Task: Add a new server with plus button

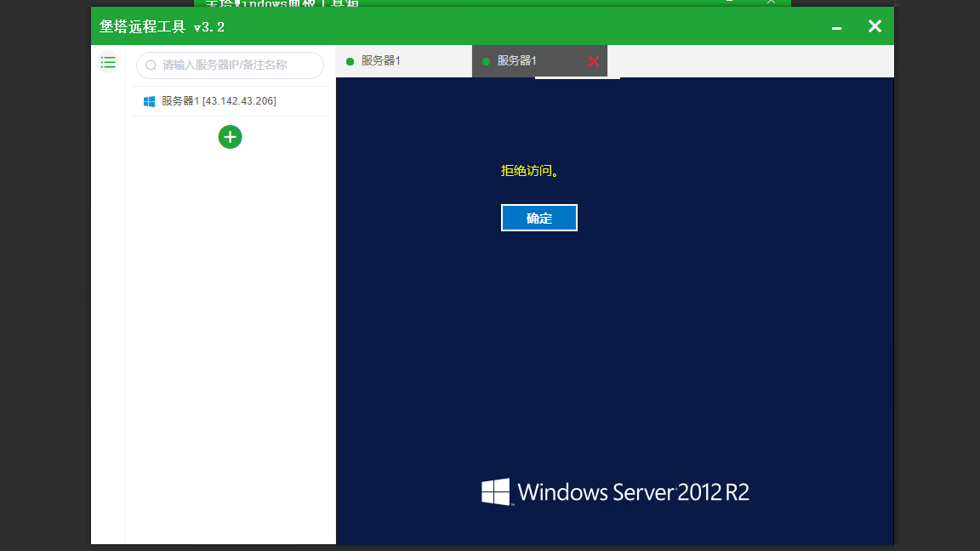Action: click(x=230, y=137)
